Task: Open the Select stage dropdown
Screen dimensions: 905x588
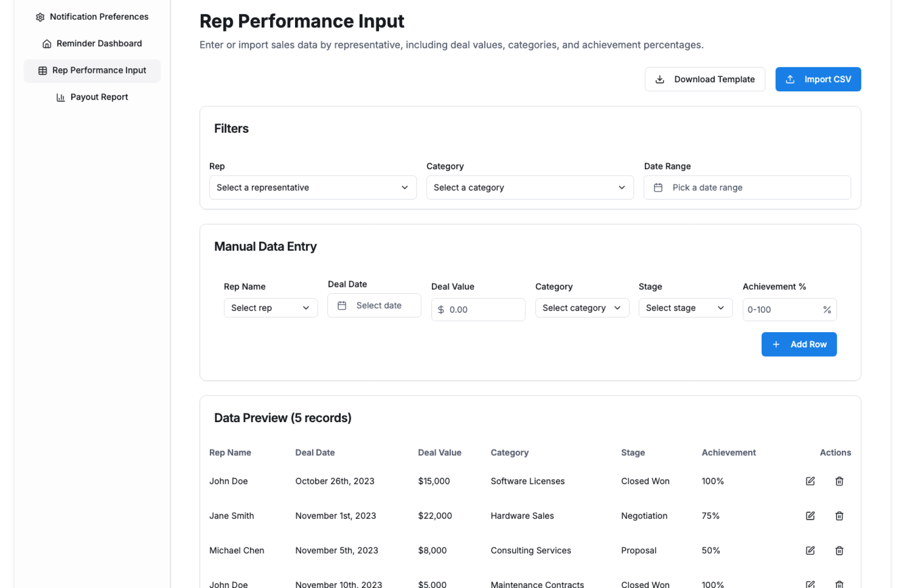Action: (685, 308)
